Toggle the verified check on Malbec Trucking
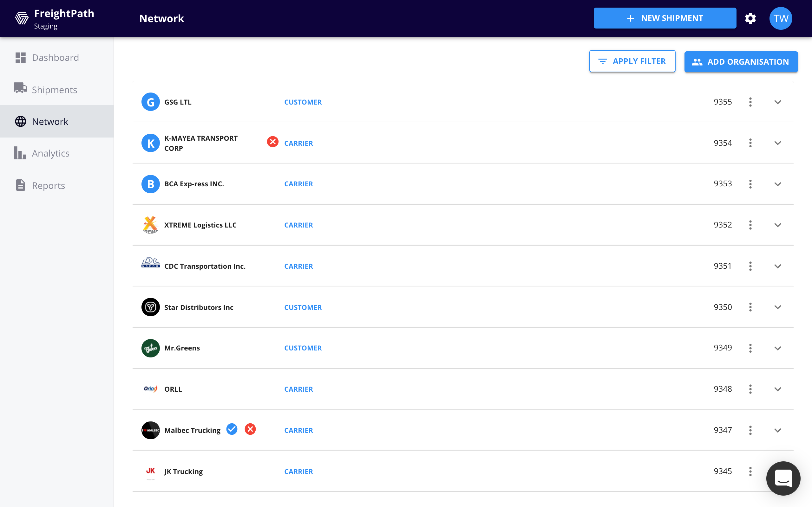The image size is (812, 507). [232, 429]
